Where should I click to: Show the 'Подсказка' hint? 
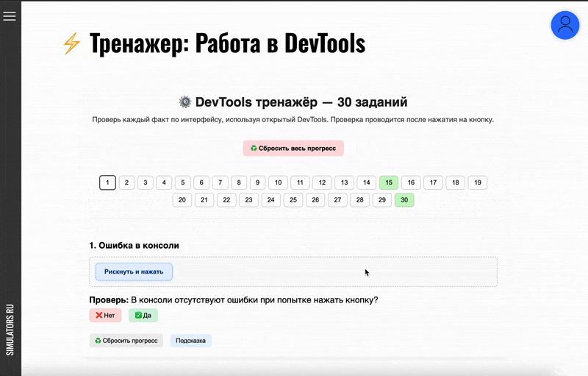(x=191, y=341)
